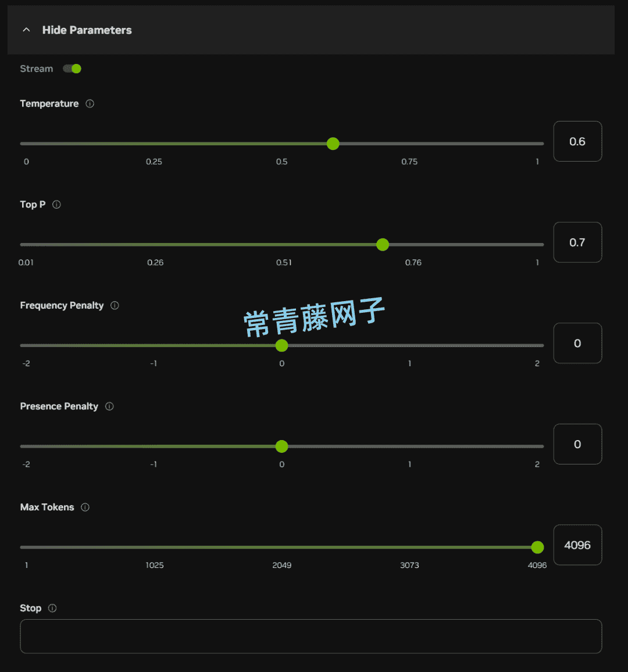Focus the Max Tokens value box 4096
This screenshot has height=672, width=628.
tap(577, 545)
